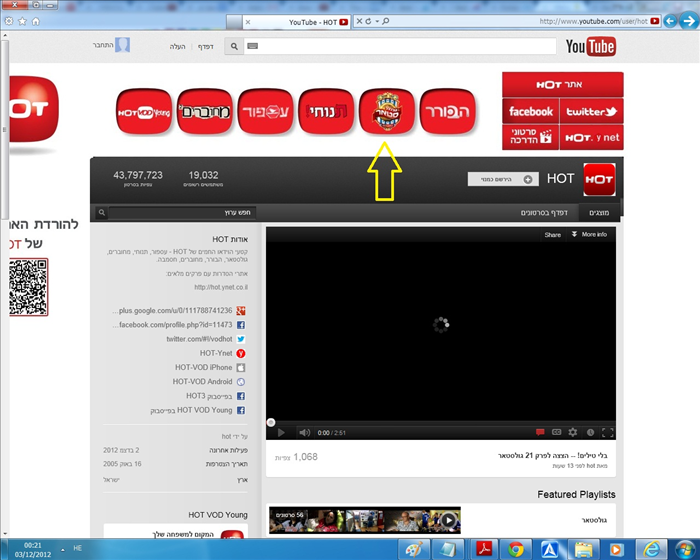Click the דפדף browse link

[x=205, y=46]
